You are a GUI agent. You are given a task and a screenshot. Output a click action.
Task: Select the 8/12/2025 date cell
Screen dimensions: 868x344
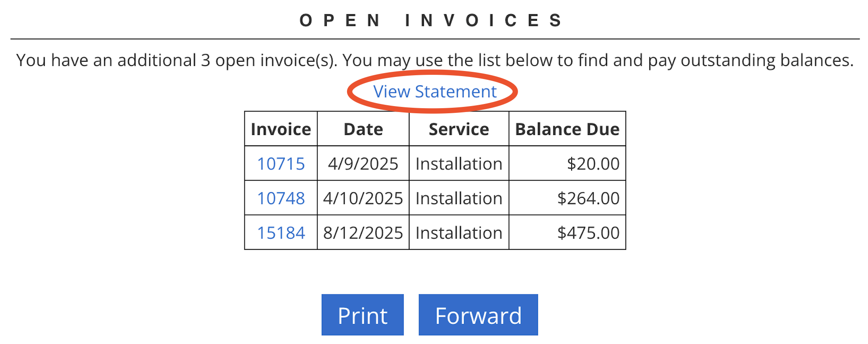(363, 233)
